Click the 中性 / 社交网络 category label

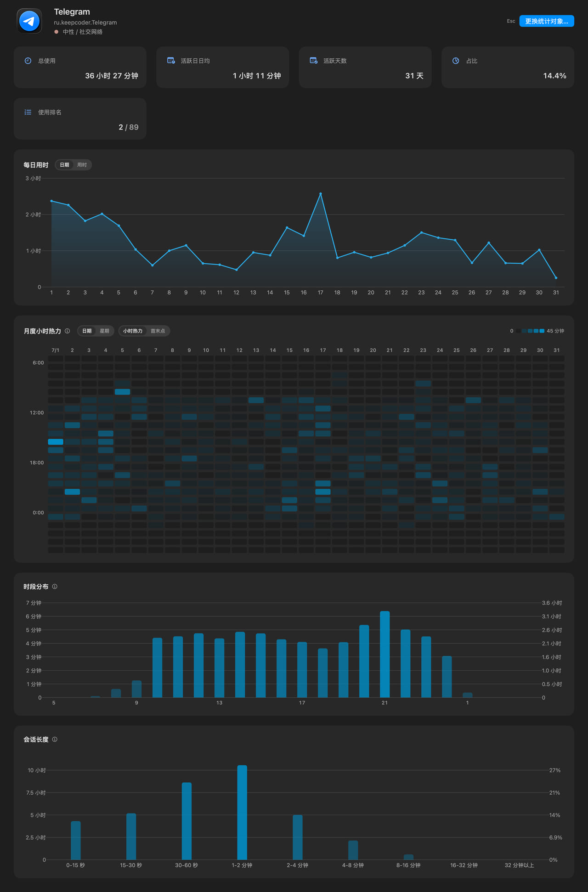coord(83,32)
